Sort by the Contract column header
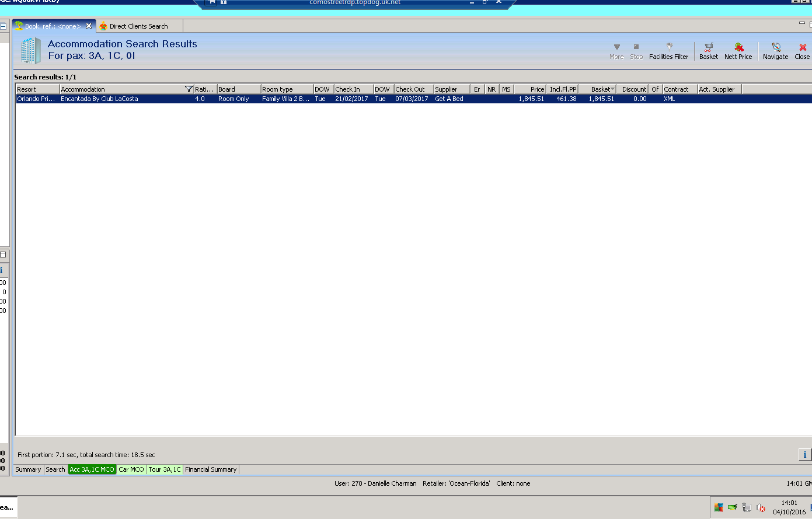The width and height of the screenshot is (812, 519). tap(680, 89)
